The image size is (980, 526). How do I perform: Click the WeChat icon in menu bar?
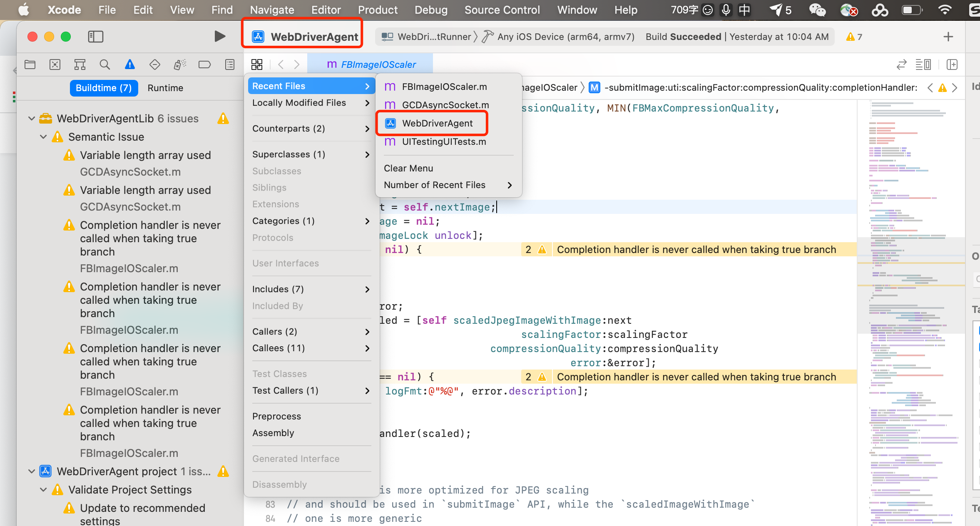pyautogui.click(x=817, y=10)
